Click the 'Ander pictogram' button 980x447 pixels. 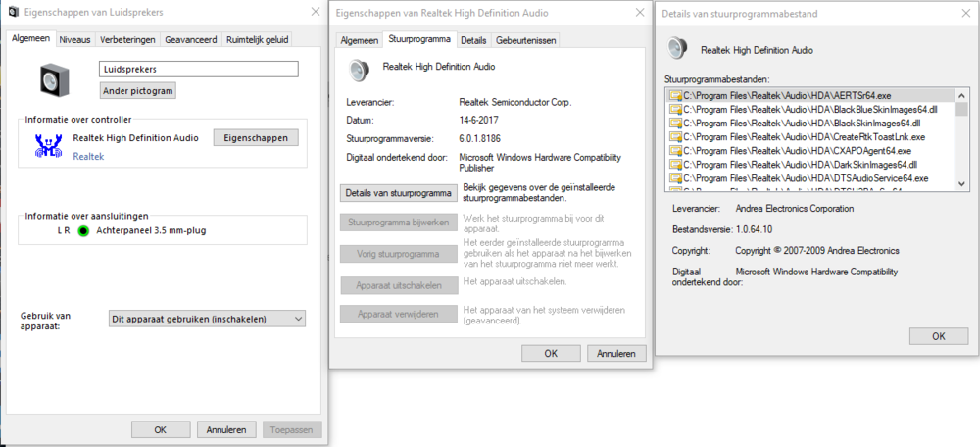coord(138,91)
